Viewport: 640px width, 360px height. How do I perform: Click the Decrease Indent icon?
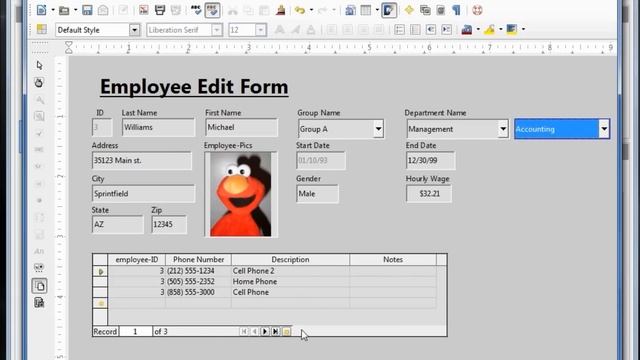click(431, 29)
